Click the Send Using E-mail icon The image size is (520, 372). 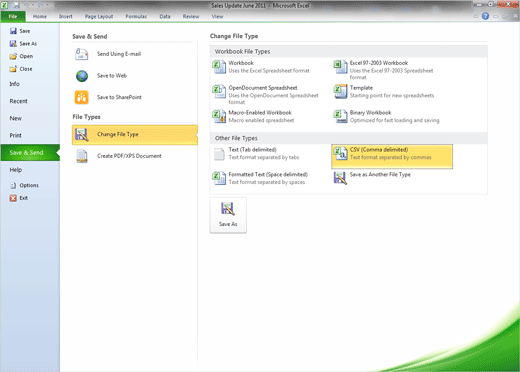click(81, 54)
